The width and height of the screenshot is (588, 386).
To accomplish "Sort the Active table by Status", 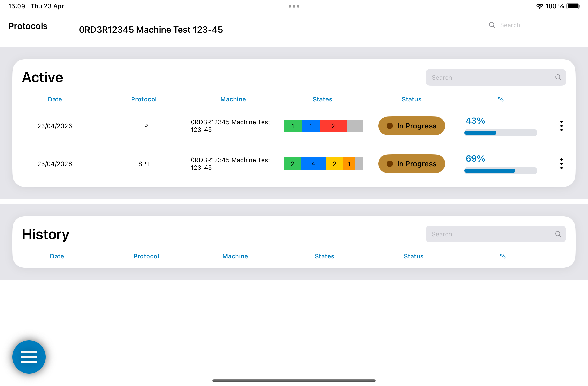I will [411, 99].
